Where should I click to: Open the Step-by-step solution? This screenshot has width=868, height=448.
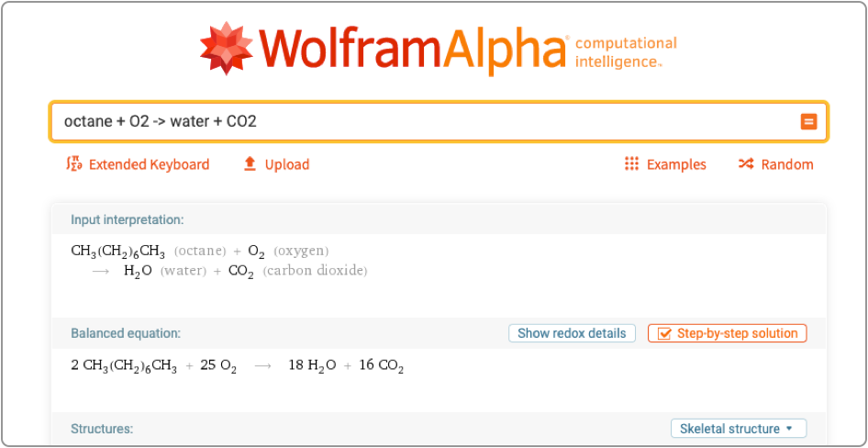tap(737, 333)
